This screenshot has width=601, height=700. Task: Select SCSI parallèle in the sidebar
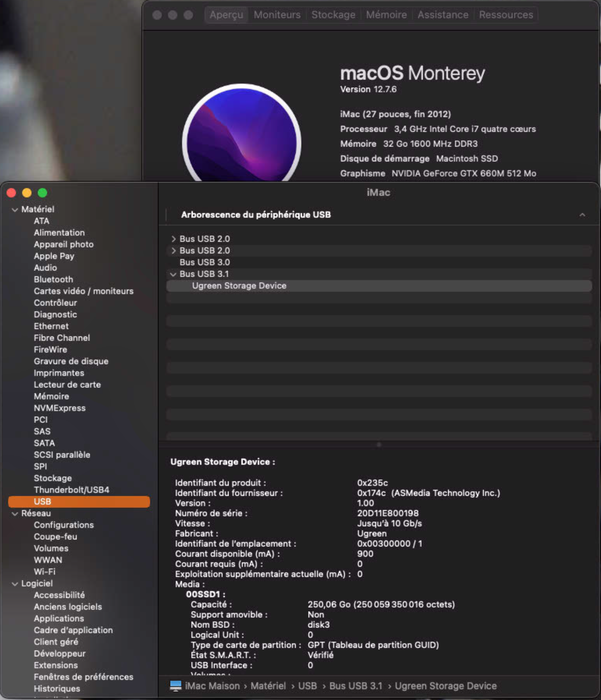(x=62, y=455)
